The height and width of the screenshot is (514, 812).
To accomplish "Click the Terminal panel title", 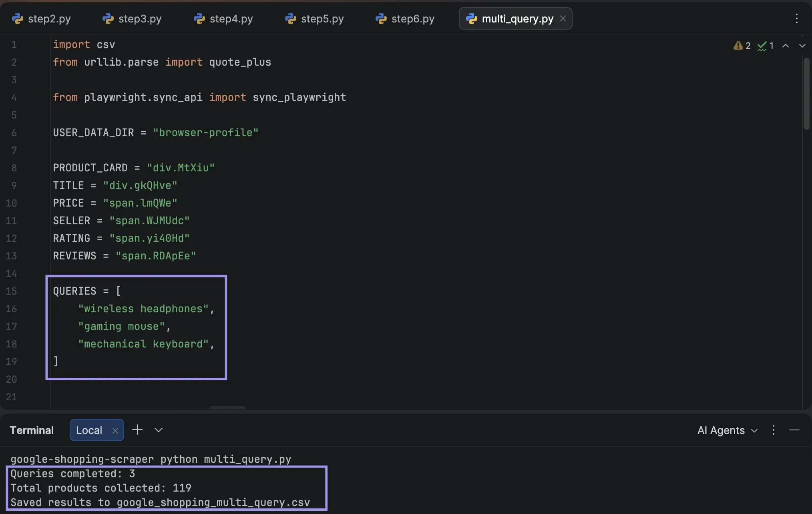I will pos(32,430).
